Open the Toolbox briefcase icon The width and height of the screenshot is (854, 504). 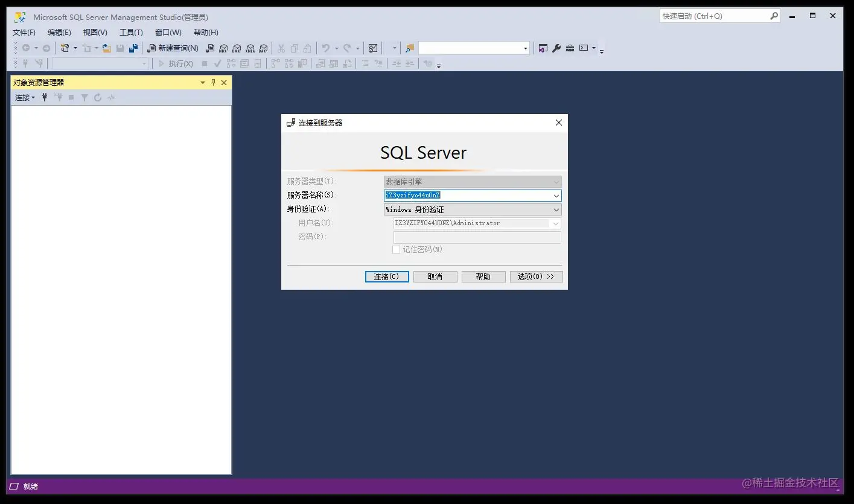coord(570,48)
